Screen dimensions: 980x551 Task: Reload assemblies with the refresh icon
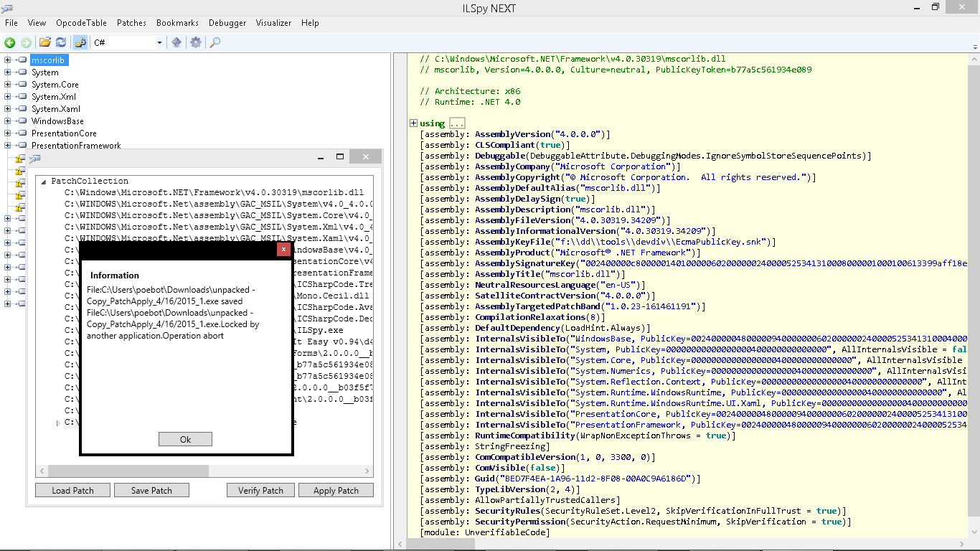[61, 43]
